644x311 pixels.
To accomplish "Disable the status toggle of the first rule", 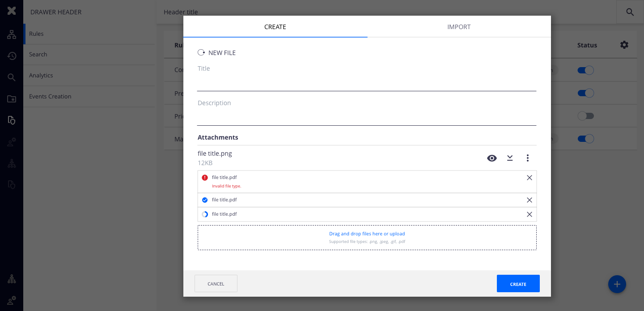I will (585, 70).
